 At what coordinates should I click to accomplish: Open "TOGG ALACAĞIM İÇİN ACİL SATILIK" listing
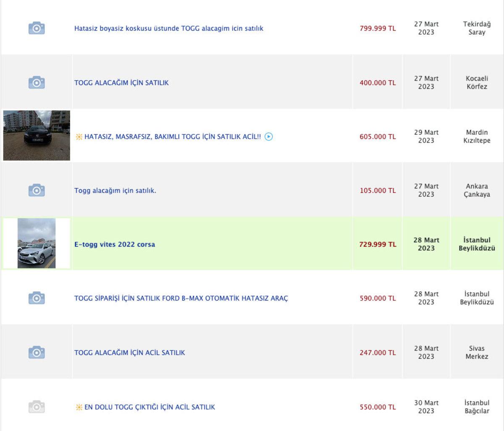coord(129,353)
